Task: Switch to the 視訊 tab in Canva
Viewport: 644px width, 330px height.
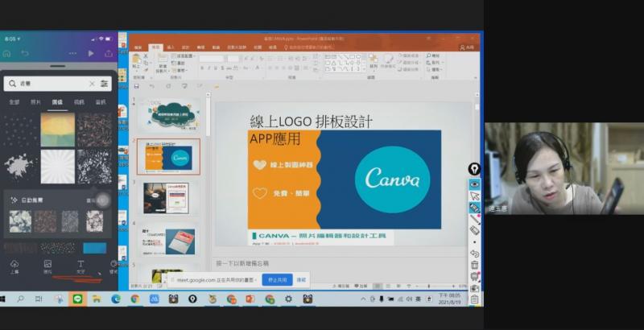Action: click(x=79, y=102)
